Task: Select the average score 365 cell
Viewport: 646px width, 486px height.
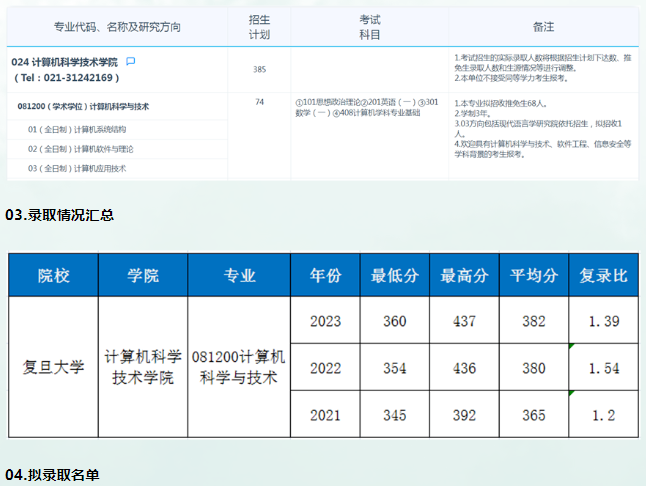Action: (534, 414)
